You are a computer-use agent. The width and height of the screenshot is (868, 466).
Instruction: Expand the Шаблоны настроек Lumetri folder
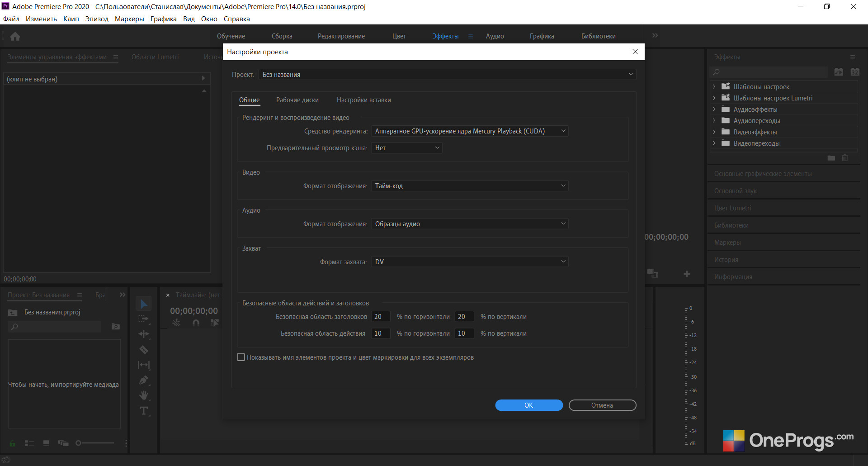click(714, 98)
